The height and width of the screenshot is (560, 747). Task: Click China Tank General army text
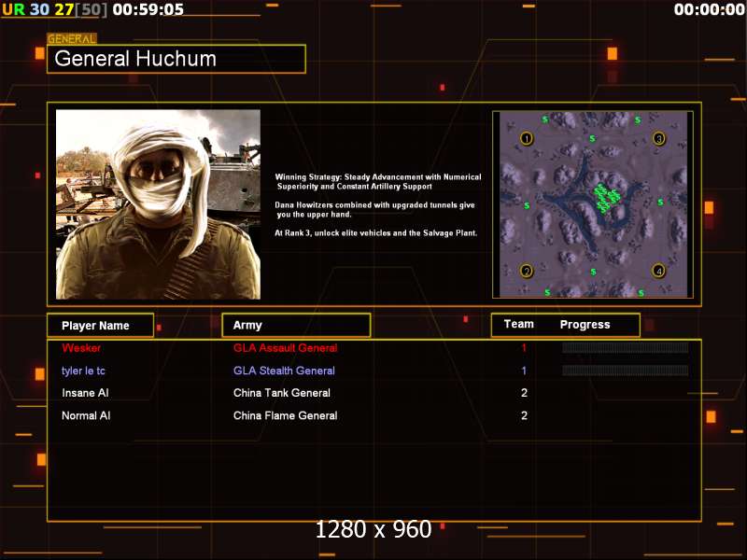tap(282, 393)
